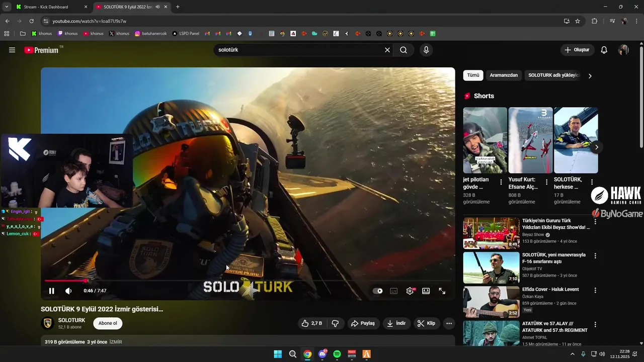644x362 pixels.
Task: Select the Tümü filter chip
Action: (473, 75)
